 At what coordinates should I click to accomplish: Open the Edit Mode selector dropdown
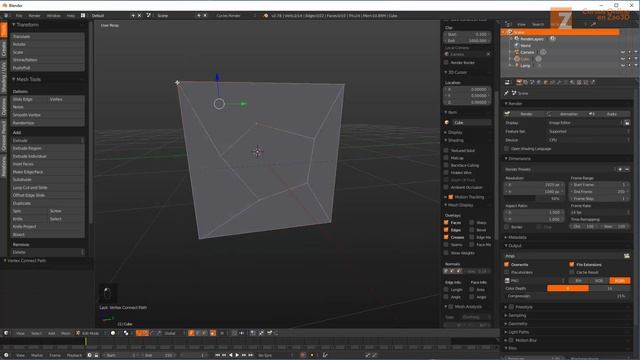click(x=90, y=333)
